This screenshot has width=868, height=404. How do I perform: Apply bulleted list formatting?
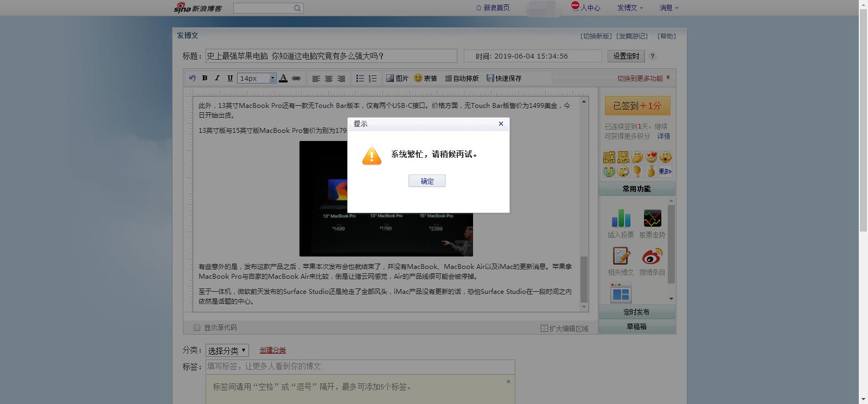click(360, 79)
